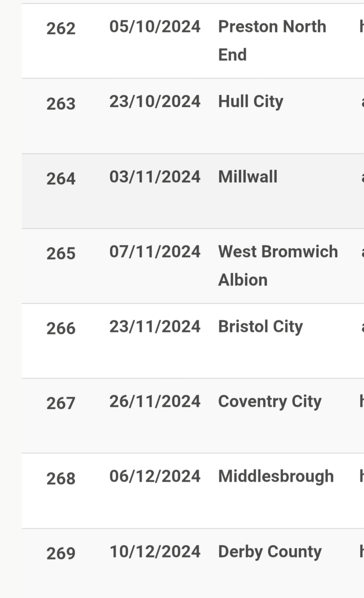Click the date 03/11/2024

pos(155,177)
